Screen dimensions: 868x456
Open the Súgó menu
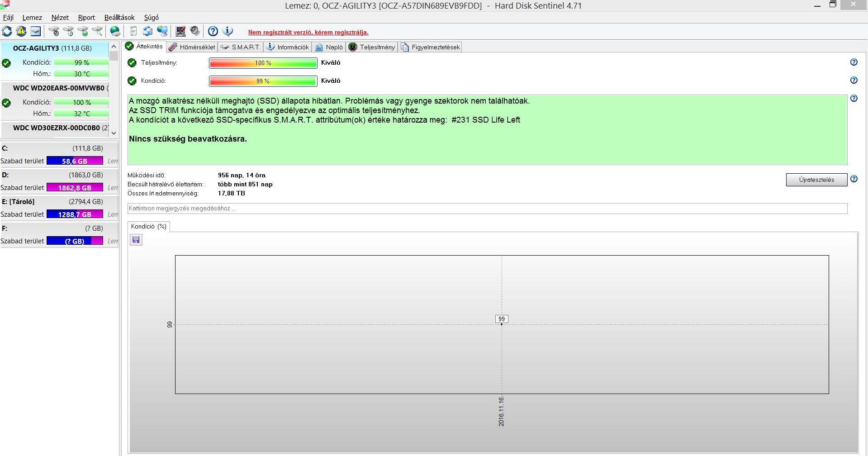(151, 18)
